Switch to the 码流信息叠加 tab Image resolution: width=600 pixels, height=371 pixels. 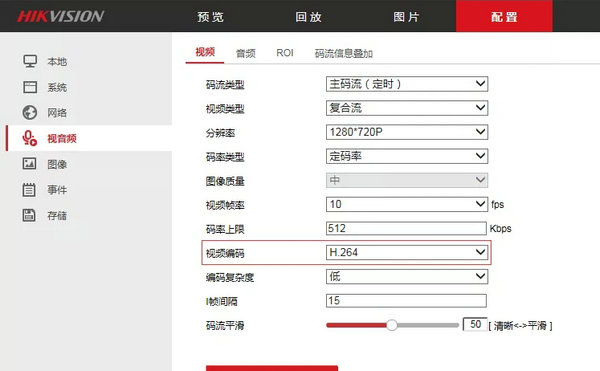pyautogui.click(x=344, y=53)
